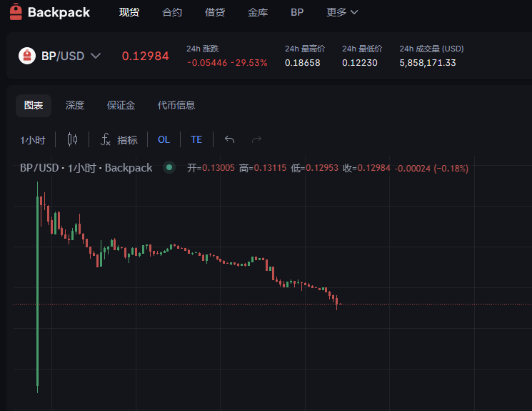Toggle the TE button in chart toolbar
This screenshot has width=532, height=411.
point(196,139)
